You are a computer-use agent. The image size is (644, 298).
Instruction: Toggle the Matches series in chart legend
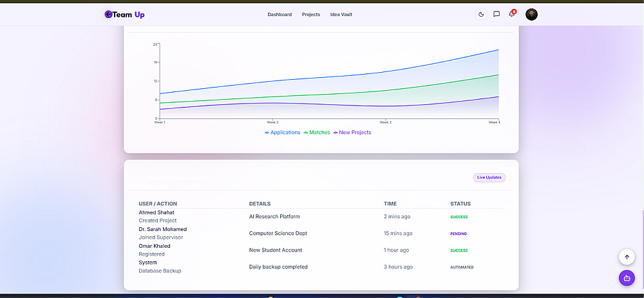pos(317,133)
